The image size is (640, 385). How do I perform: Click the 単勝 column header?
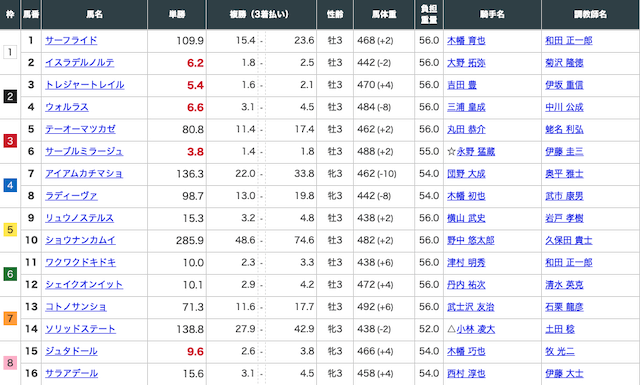(x=177, y=14)
